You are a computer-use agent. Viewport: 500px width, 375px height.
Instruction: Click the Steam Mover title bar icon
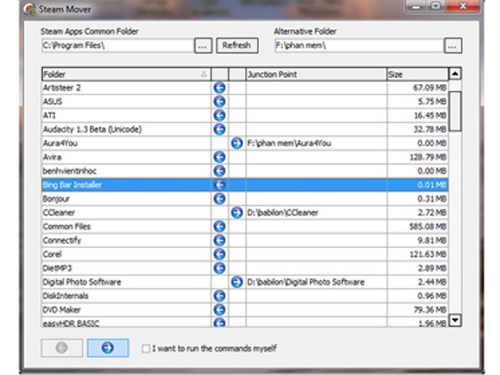coord(30,9)
